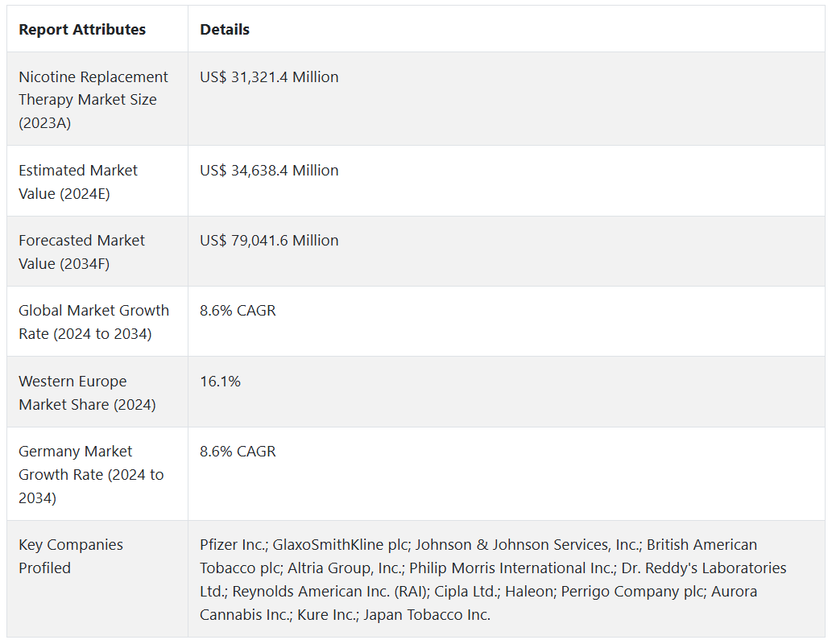Click the 16.1% market share value
Image resolution: width=832 pixels, height=644 pixels.
click(x=220, y=382)
